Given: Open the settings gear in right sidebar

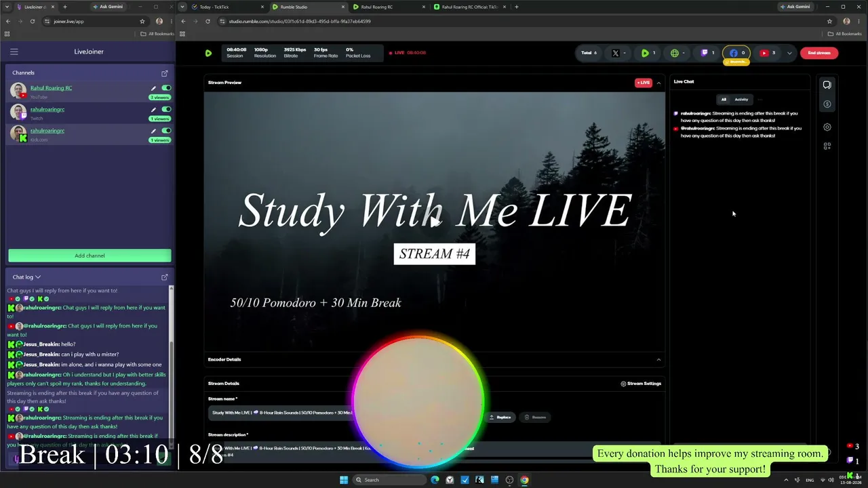Looking at the screenshot, I should click(827, 127).
